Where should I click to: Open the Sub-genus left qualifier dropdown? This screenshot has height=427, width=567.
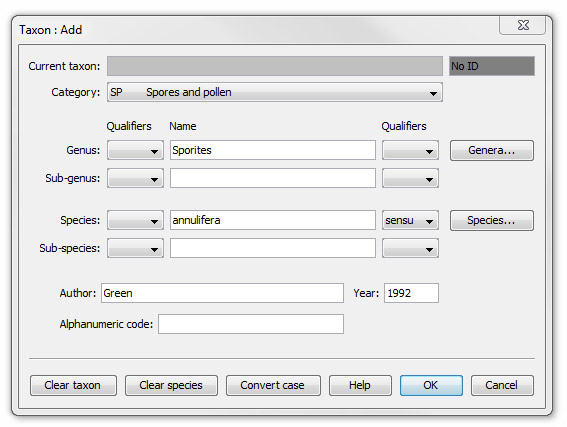pos(135,178)
